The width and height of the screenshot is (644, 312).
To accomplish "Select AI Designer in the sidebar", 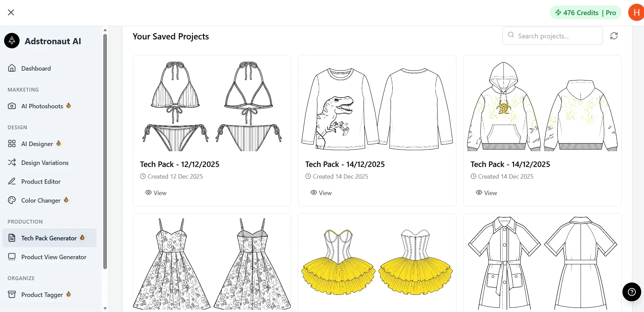I will (x=37, y=144).
